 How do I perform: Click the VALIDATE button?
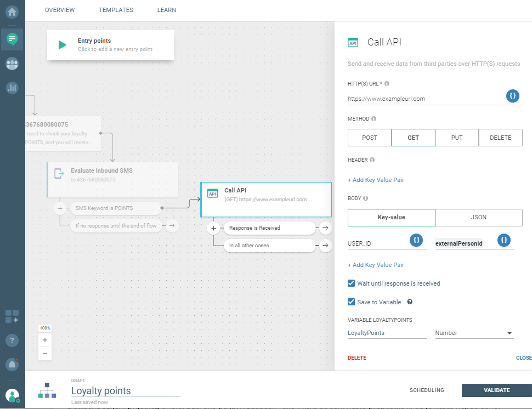(496, 390)
